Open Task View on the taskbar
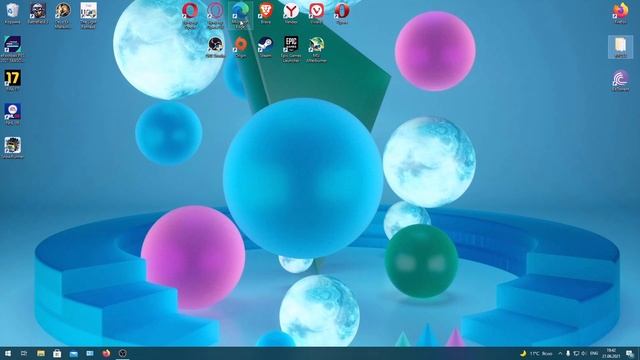Screen dimensions: 640x360 point(24,353)
